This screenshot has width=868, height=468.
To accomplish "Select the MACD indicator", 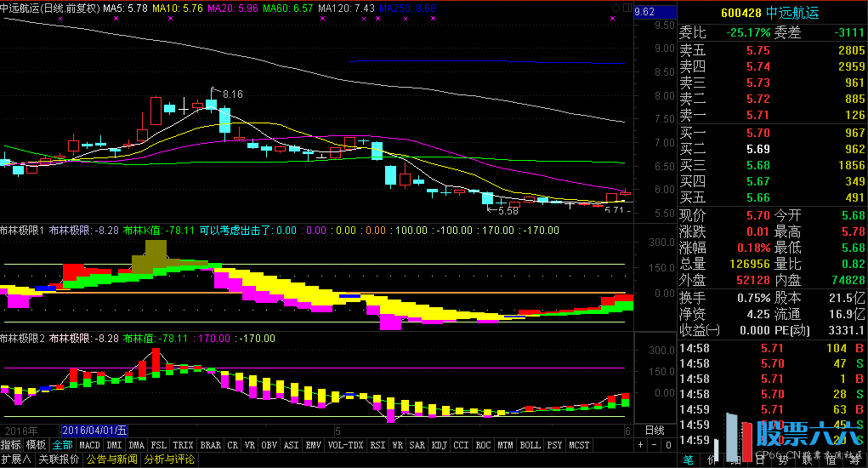I will [x=89, y=445].
